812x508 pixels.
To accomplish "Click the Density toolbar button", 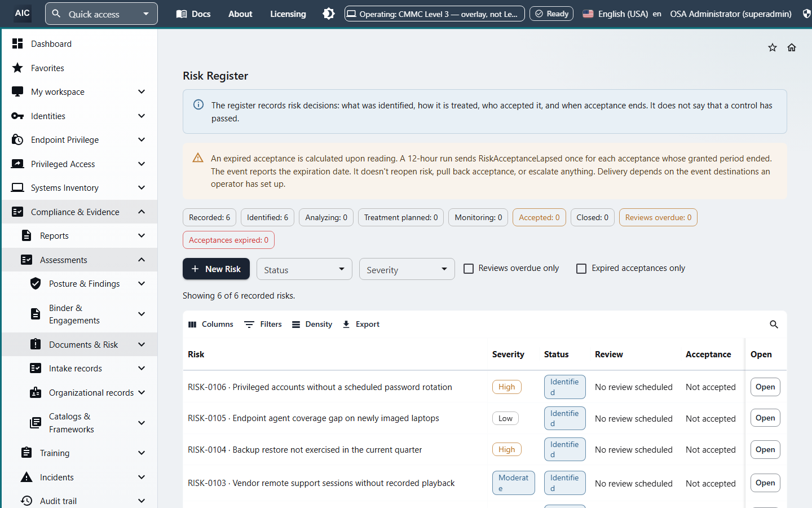I will 312,324.
